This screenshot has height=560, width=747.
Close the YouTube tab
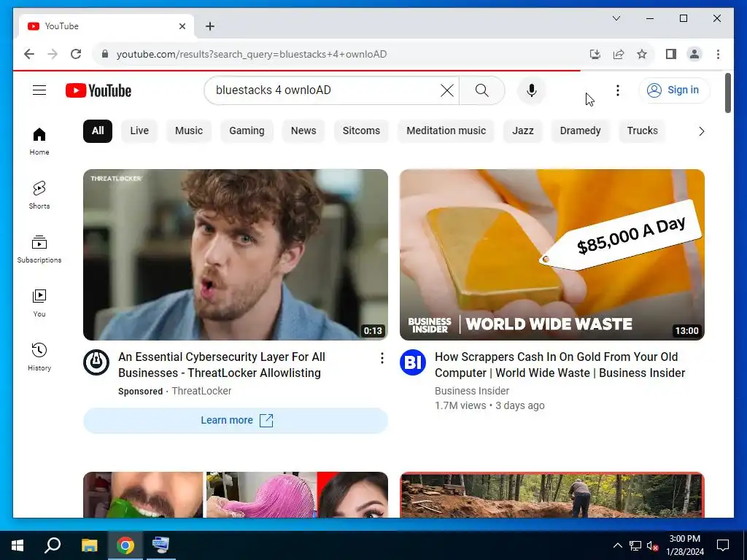(x=182, y=26)
